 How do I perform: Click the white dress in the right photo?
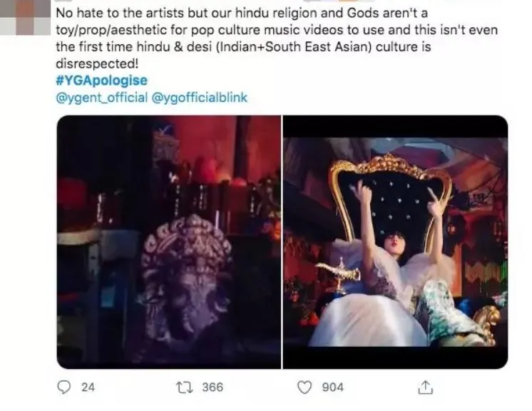(371, 321)
